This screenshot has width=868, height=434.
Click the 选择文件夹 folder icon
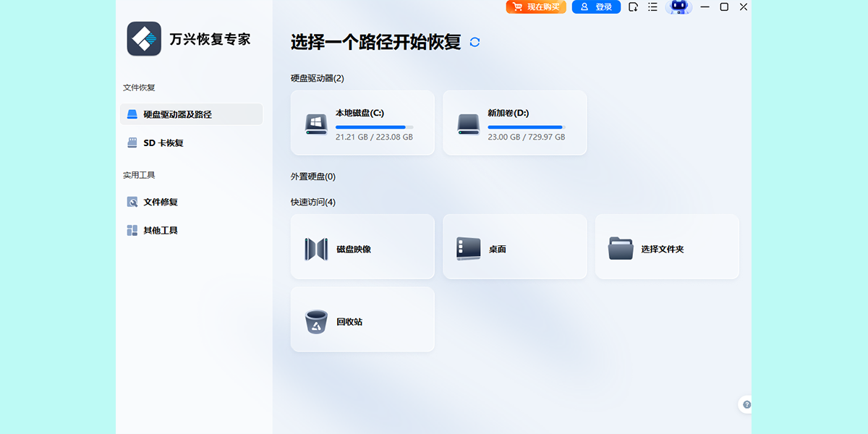pyautogui.click(x=621, y=249)
